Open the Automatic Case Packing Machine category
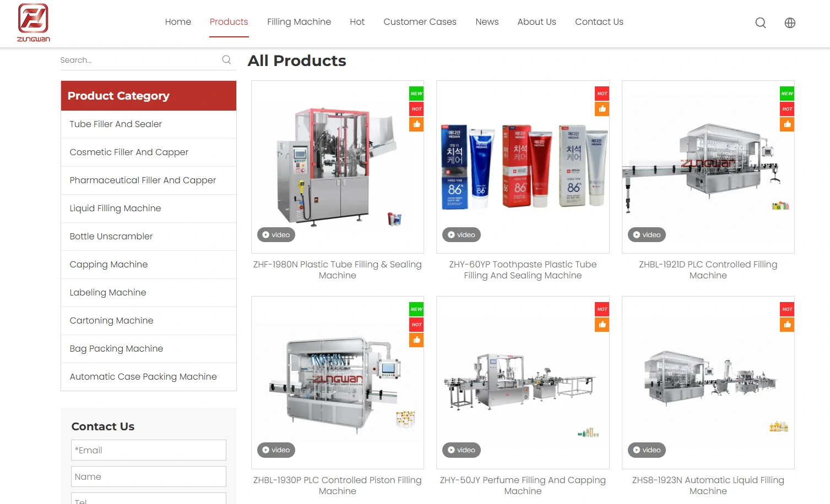 coord(143,377)
